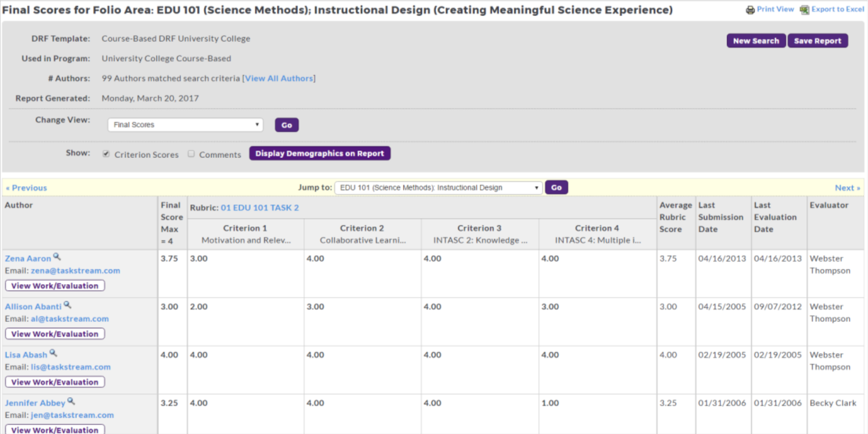The height and width of the screenshot is (434, 868).
Task: View Work/Evaluation for Zena Aaron
Action: [x=55, y=286]
